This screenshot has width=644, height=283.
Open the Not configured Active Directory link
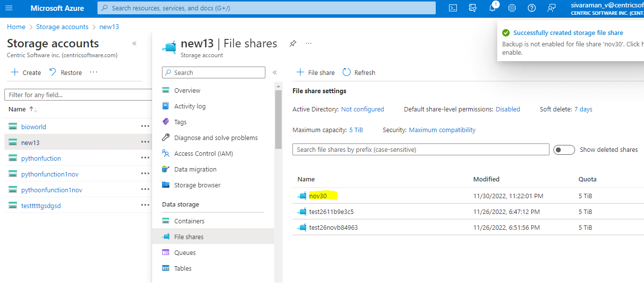(362, 109)
